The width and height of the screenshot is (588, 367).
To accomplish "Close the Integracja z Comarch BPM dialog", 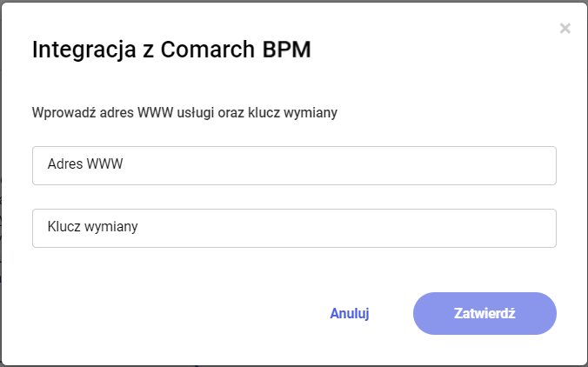I will click(x=565, y=29).
